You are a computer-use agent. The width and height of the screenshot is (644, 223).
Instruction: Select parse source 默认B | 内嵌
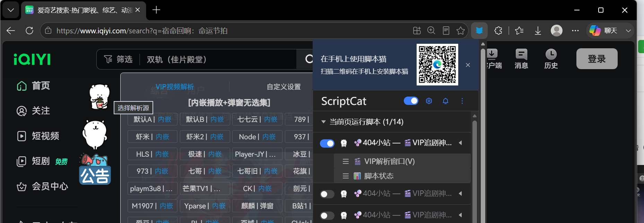205,119
